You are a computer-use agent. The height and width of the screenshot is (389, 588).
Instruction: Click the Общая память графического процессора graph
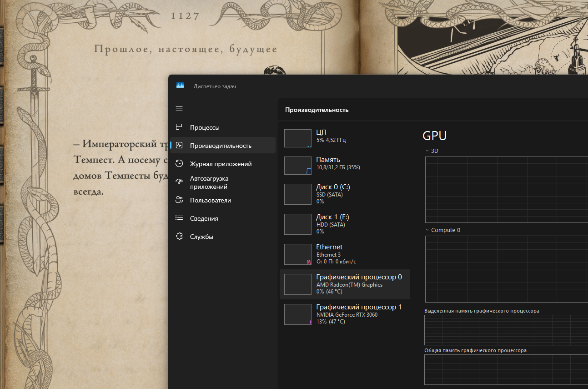(x=506, y=370)
